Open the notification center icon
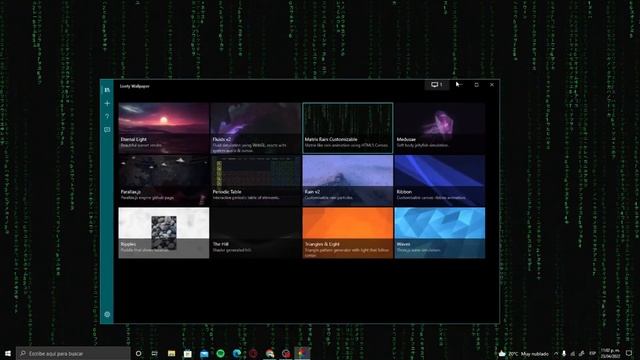Image resolution: width=640 pixels, height=360 pixels. [629, 353]
